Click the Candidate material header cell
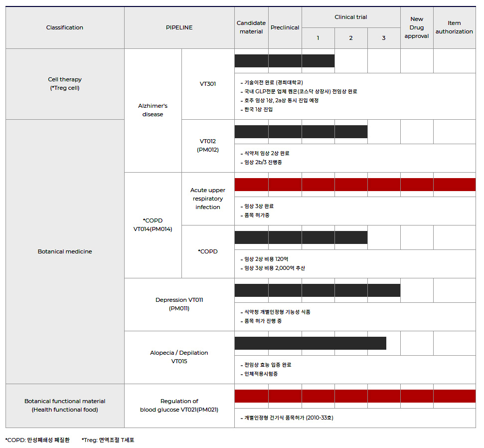484x448 pixels. tap(251, 27)
